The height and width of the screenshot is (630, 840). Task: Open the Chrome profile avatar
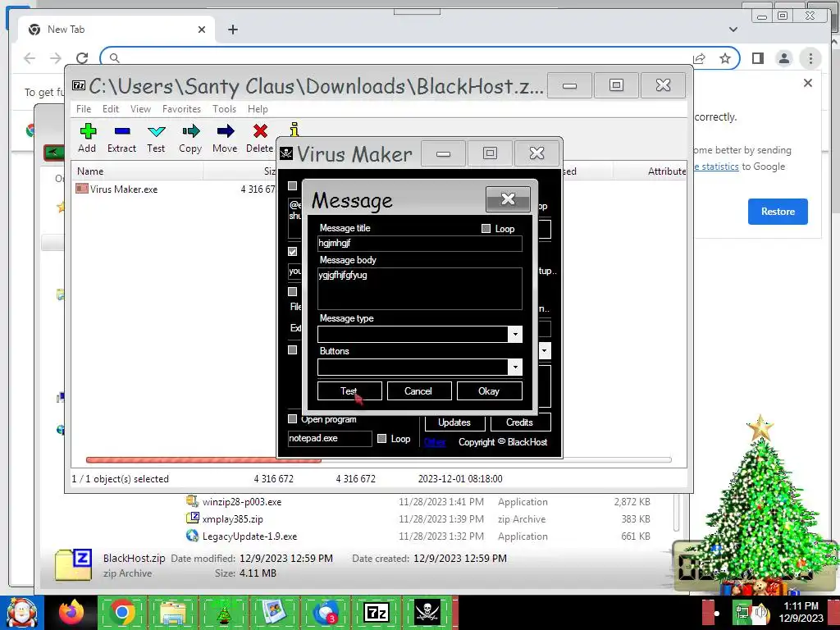[783, 58]
